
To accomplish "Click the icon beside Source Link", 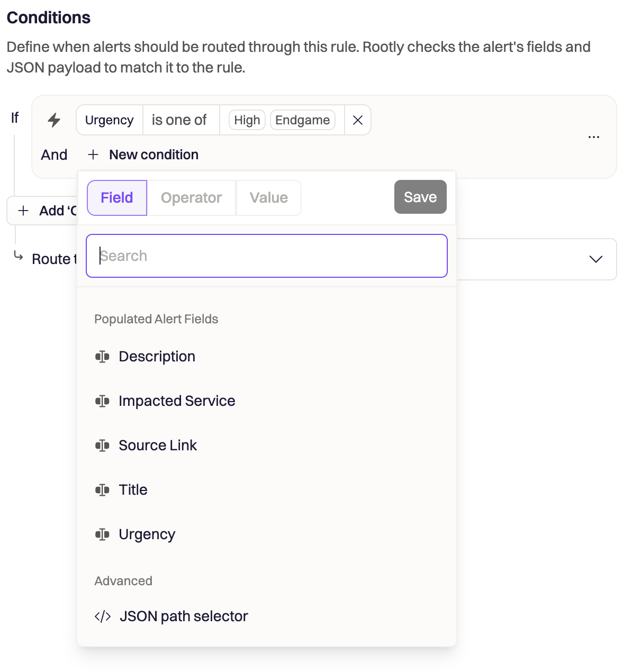I will click(x=102, y=446).
